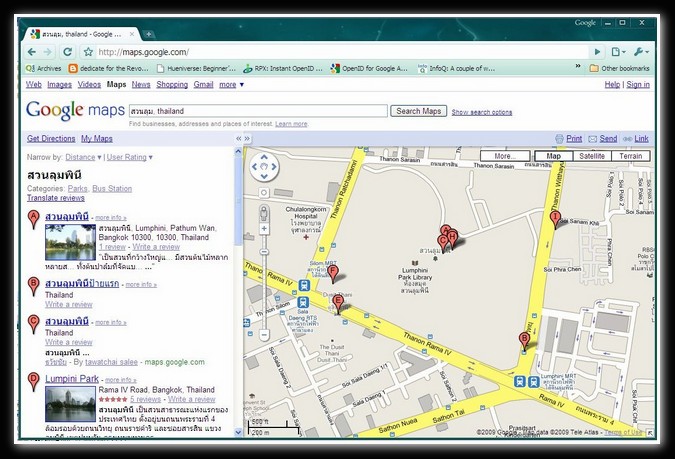Zoom out with the minus button on the map
Viewport: 675px width, 459px height.
pyautogui.click(x=264, y=334)
